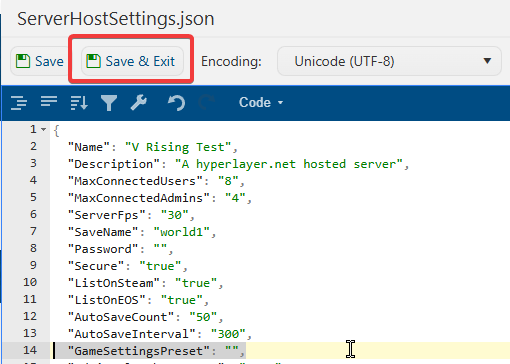
Task: Click the "AutoSaveInterval" key on line 13
Action: (x=132, y=334)
